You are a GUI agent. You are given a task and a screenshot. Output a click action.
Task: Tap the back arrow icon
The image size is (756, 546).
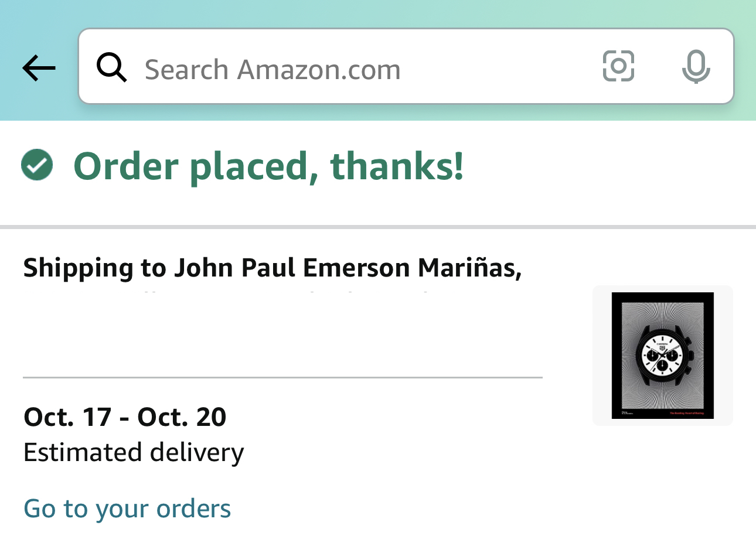(39, 68)
